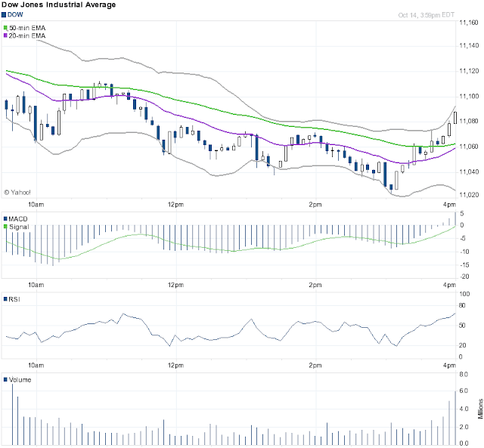Click the 11,100 price axis label
Screen dimensions: 484x448
click(469, 97)
